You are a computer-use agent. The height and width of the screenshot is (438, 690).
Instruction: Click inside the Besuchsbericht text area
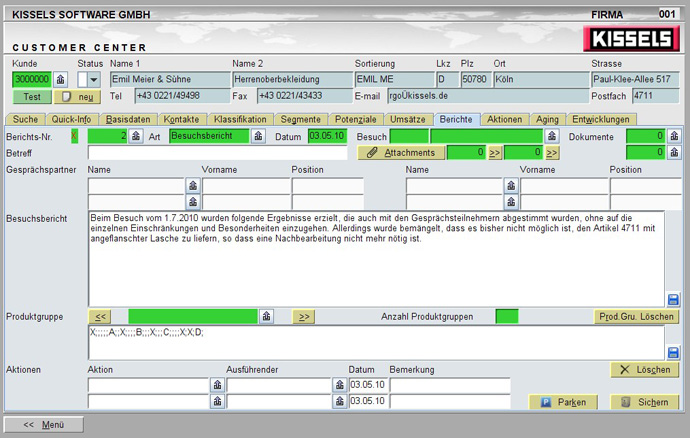pos(376,259)
